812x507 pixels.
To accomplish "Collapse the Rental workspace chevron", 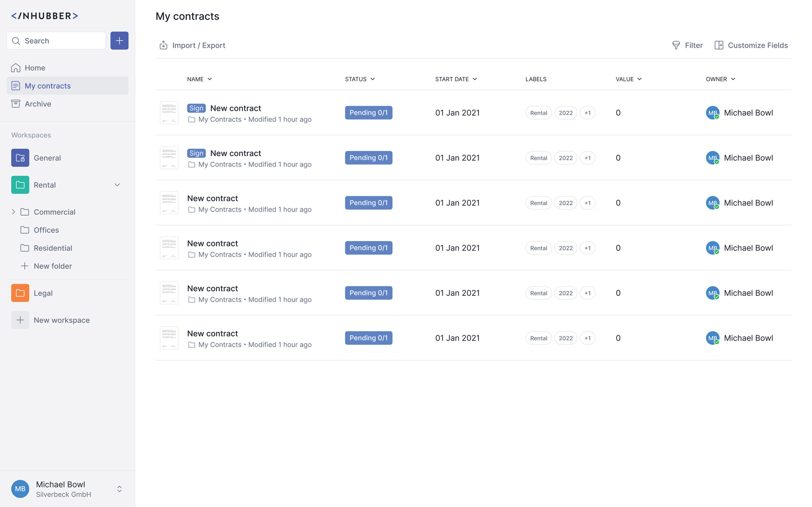I will 117,185.
